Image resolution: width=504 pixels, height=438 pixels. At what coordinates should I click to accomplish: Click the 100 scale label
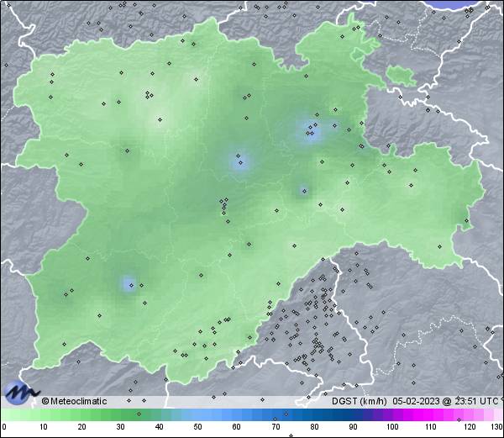pos(392,427)
